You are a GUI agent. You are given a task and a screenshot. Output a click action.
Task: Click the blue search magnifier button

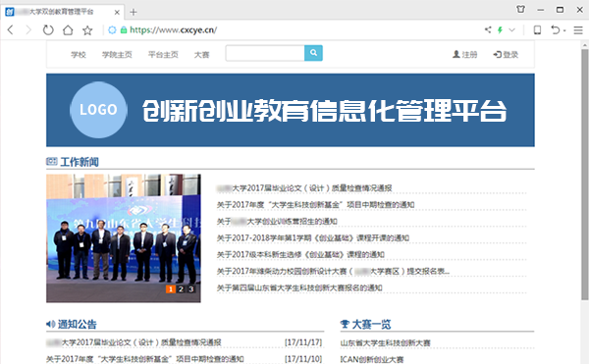(x=313, y=53)
